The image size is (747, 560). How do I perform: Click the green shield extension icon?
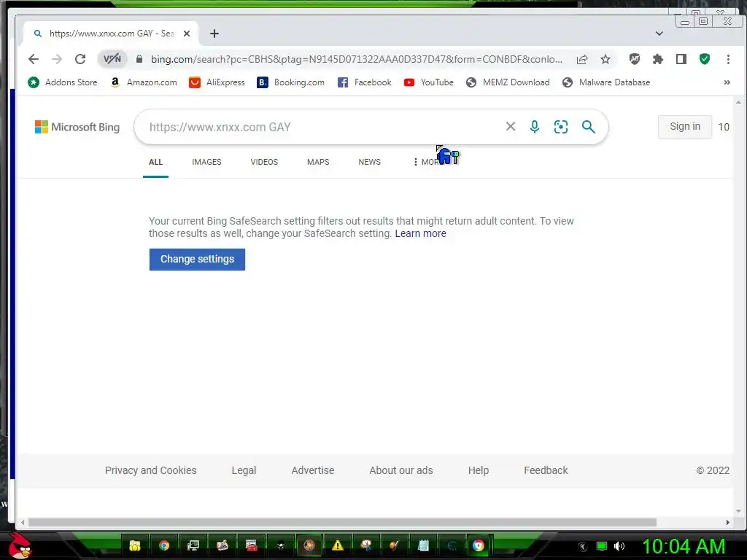pyautogui.click(x=705, y=59)
